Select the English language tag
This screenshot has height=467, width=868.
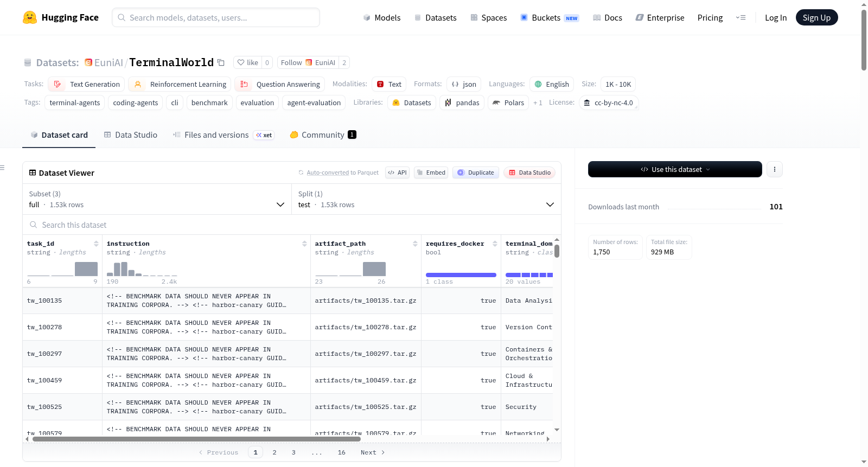point(552,84)
